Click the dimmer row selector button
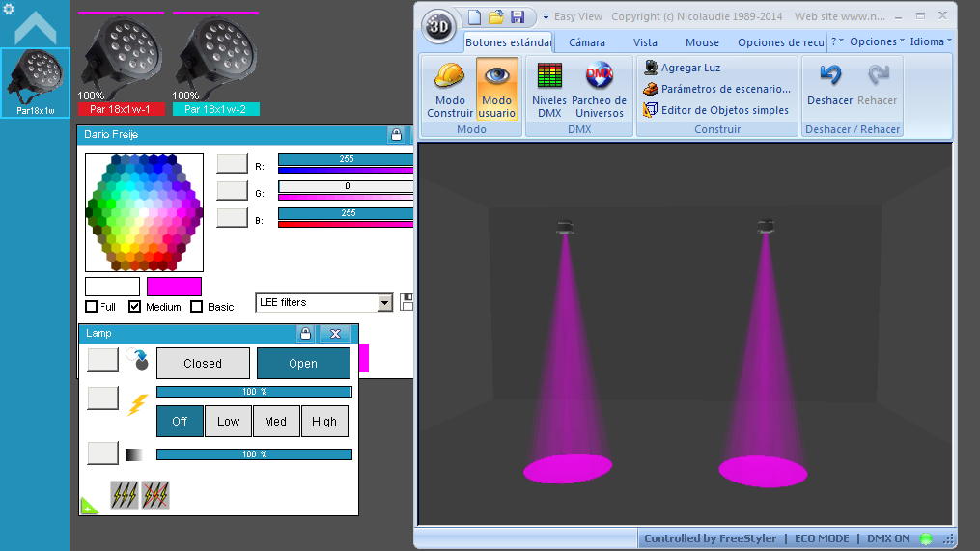 (103, 454)
